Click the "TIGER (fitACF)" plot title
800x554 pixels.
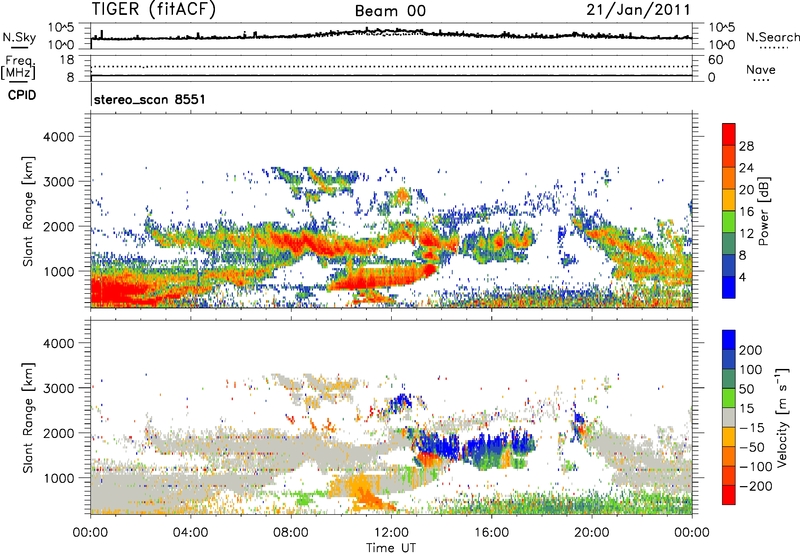coord(154,10)
